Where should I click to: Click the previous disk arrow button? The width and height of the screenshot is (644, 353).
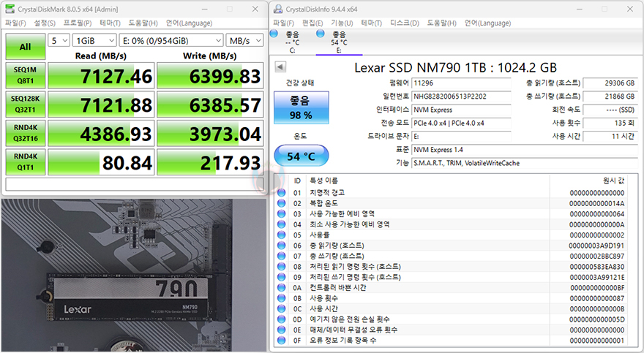[280, 67]
